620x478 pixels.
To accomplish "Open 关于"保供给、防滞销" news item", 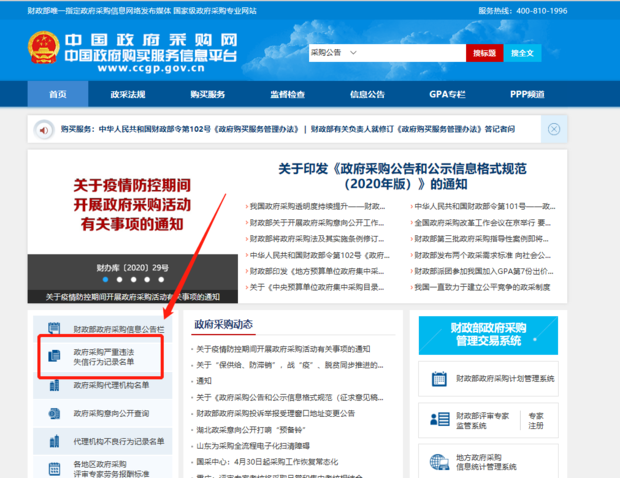I will point(290,365).
